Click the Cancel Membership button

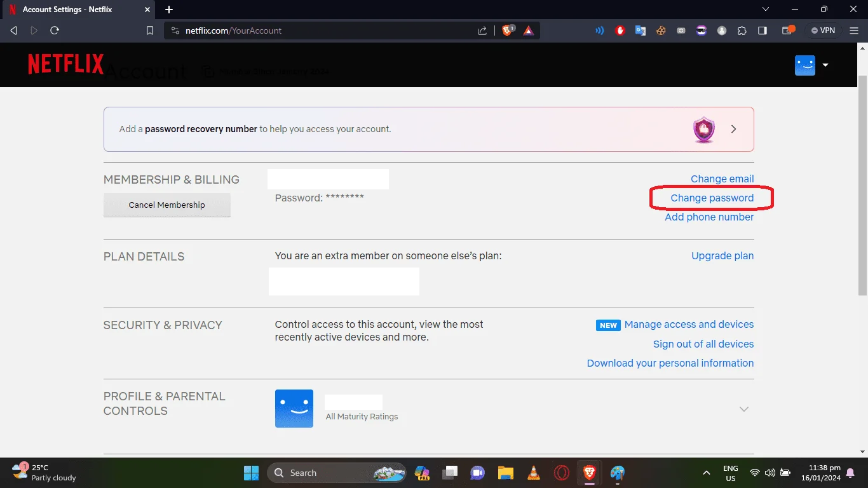[x=167, y=205]
